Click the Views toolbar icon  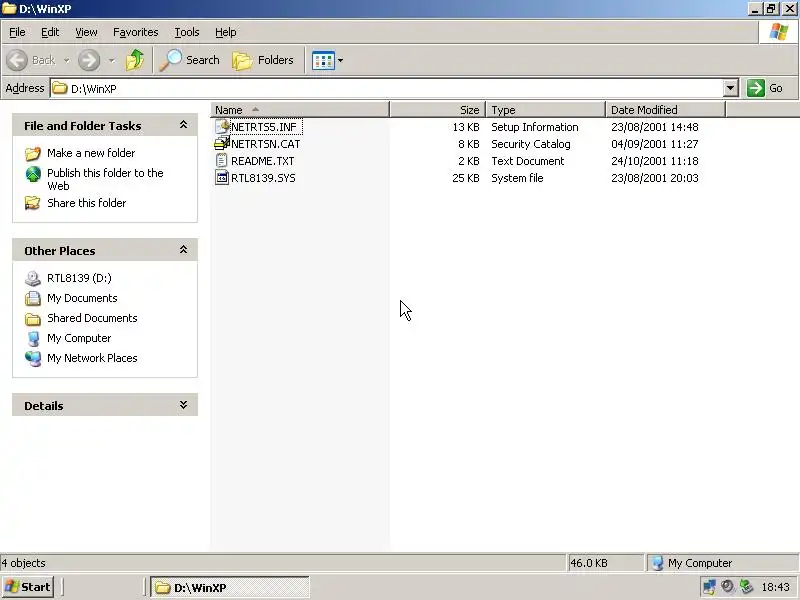coord(323,61)
